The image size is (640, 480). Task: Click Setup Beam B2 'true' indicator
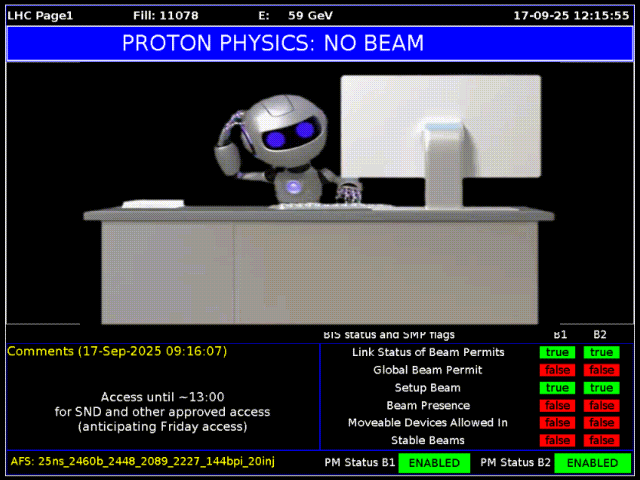(x=601, y=388)
